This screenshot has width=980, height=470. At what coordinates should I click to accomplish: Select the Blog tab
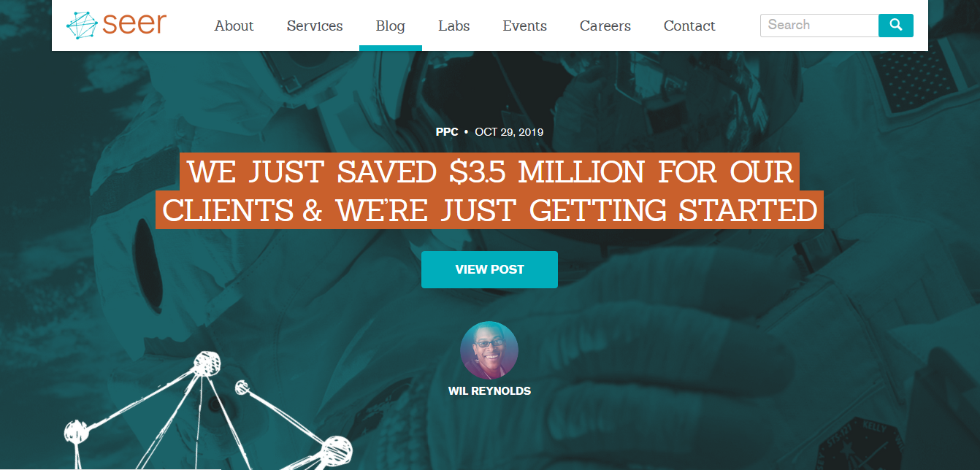391,26
